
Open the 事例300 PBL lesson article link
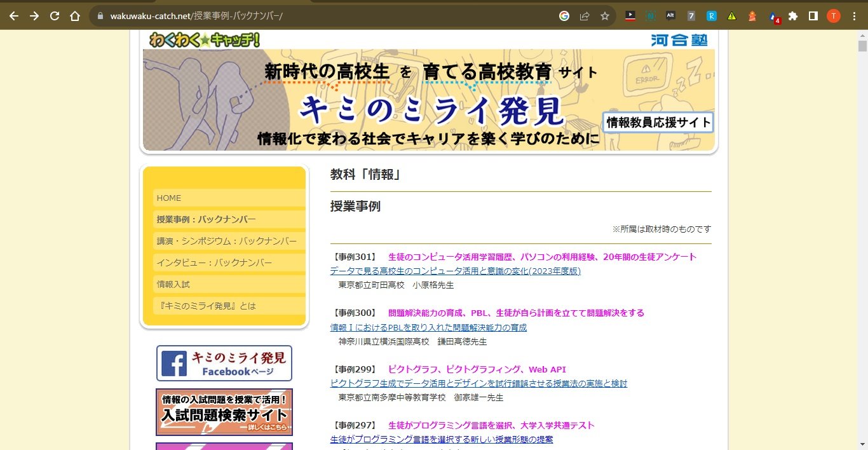pos(426,327)
